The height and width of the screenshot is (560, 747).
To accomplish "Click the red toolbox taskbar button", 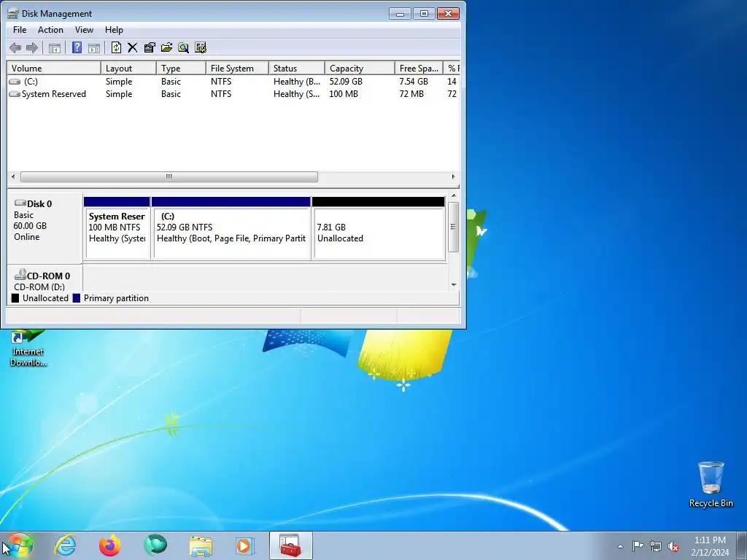I will 290,545.
